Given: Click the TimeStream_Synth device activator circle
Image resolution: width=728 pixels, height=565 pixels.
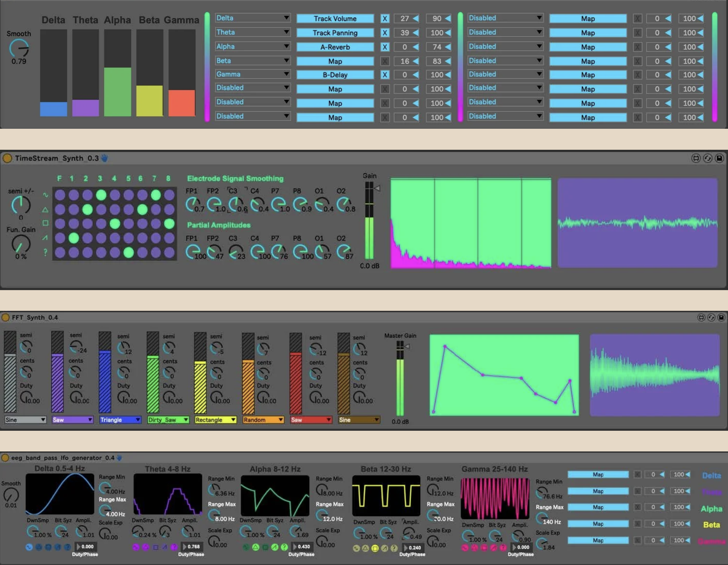Looking at the screenshot, I should (x=7, y=158).
